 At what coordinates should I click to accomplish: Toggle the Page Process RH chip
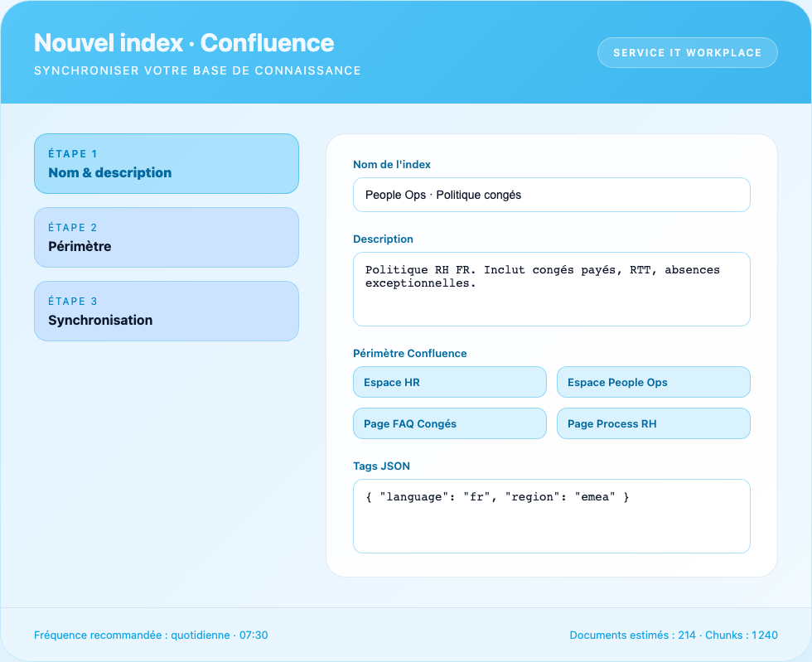pyautogui.click(x=653, y=423)
